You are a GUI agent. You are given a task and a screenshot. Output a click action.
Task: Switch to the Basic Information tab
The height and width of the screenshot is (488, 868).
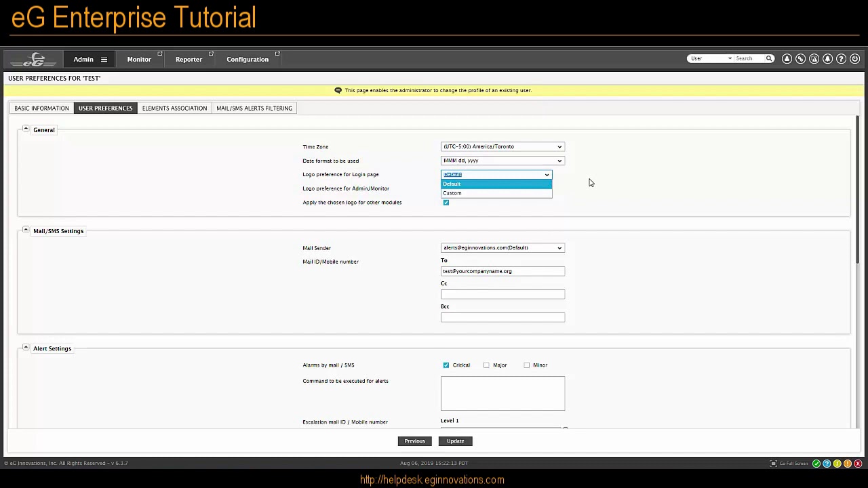click(x=41, y=108)
